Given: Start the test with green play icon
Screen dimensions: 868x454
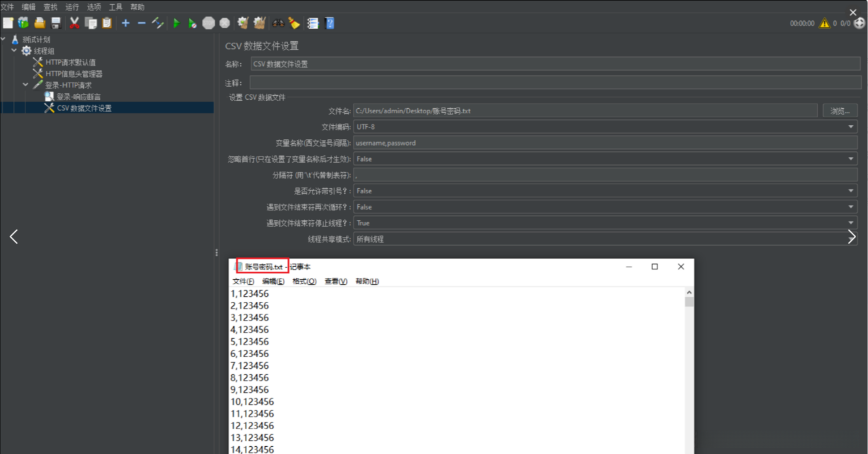Looking at the screenshot, I should (x=176, y=23).
